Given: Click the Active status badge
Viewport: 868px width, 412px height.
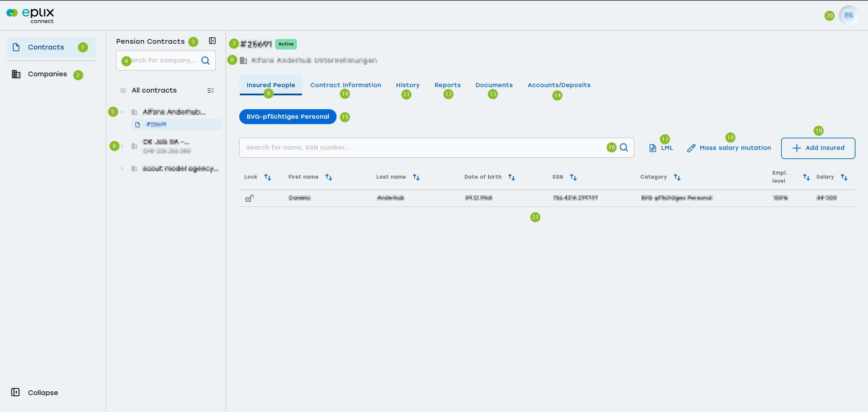Looking at the screenshot, I should pos(286,44).
